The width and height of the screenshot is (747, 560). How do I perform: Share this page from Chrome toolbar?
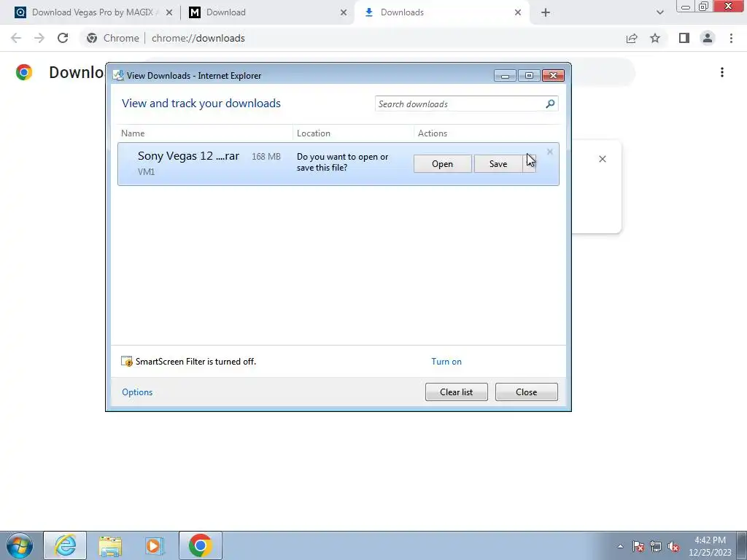click(632, 38)
